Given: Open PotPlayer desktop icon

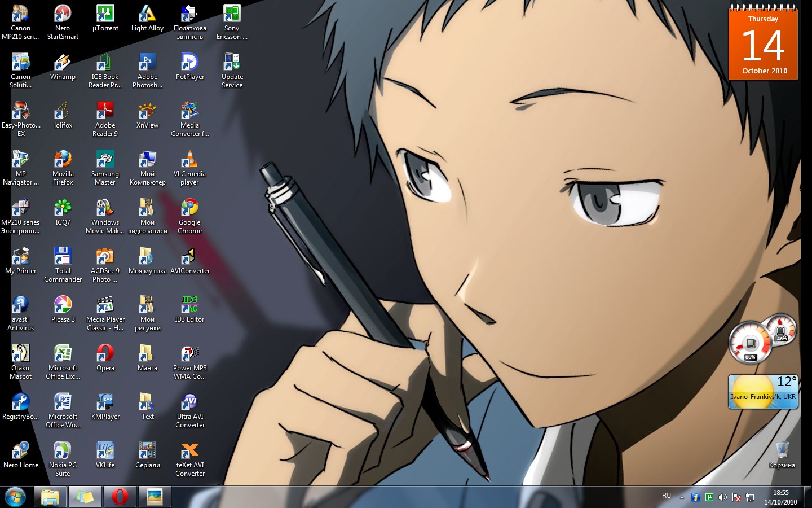Looking at the screenshot, I should point(190,67).
